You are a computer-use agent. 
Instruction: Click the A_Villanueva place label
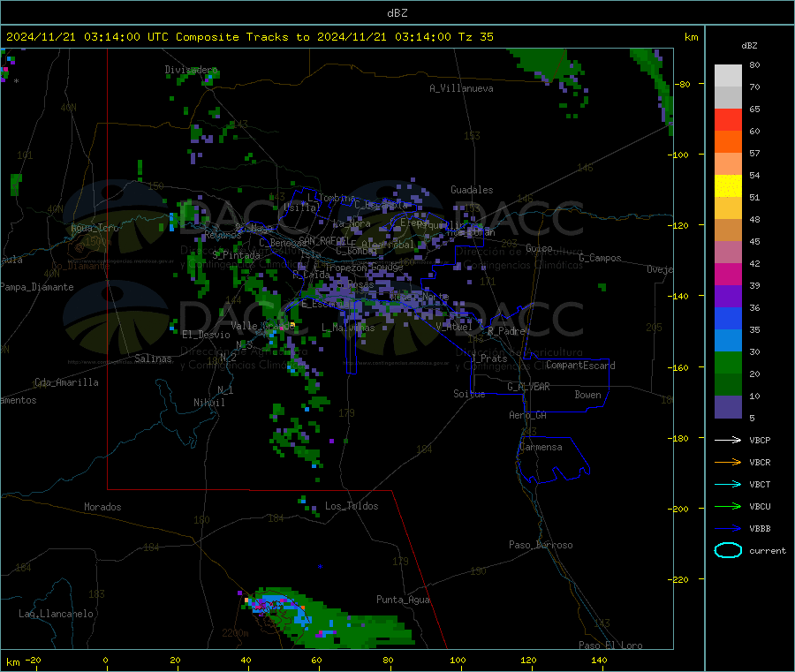pos(461,88)
